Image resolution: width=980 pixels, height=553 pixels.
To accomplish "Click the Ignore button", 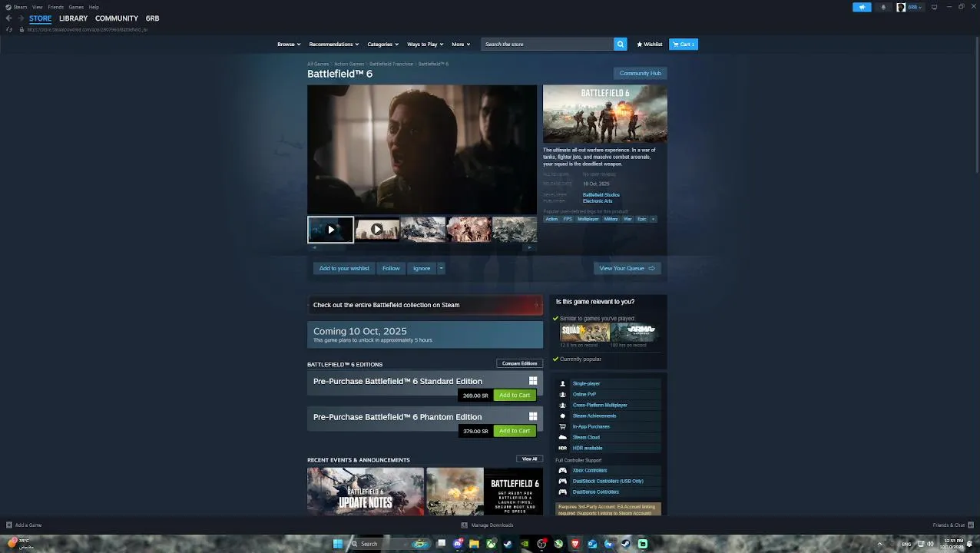I will 422,268.
